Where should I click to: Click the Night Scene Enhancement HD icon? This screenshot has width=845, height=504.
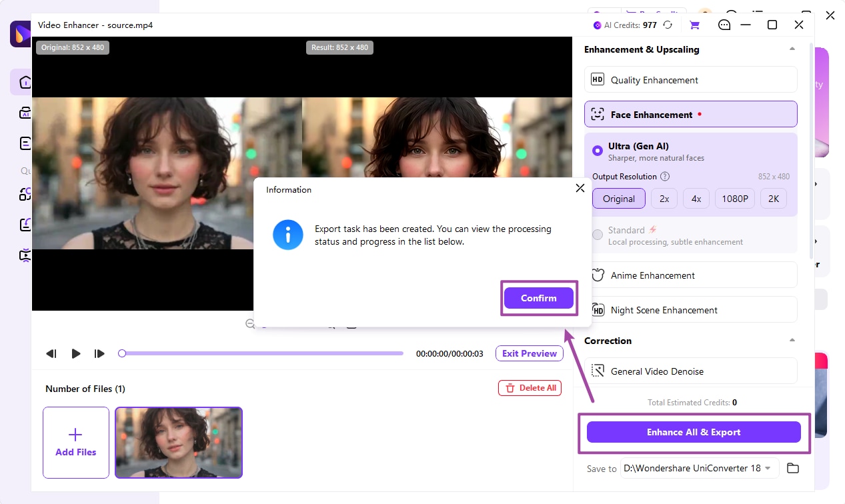(598, 309)
